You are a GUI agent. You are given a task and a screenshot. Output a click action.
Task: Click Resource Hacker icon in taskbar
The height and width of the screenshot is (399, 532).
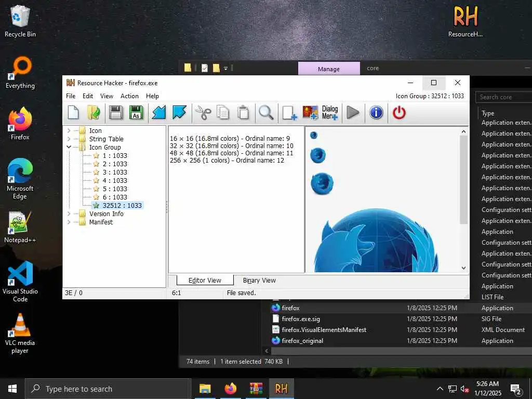coord(281,389)
